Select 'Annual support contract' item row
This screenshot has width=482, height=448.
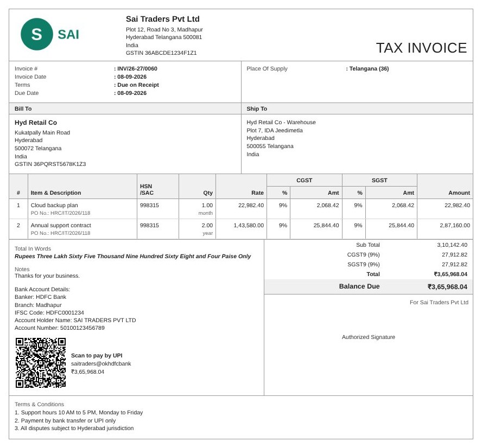click(x=241, y=229)
